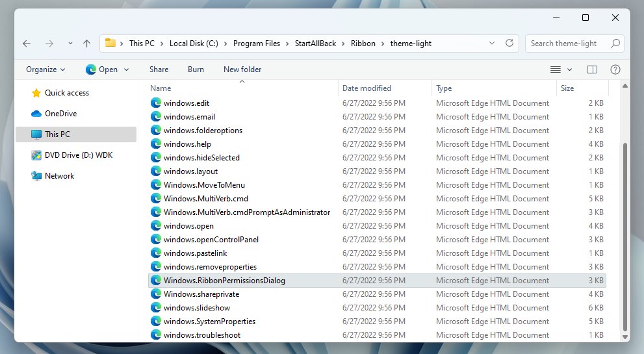Select the windows.troubleshoot file name
Image resolution: width=644 pixels, height=354 pixels.
[202, 335]
